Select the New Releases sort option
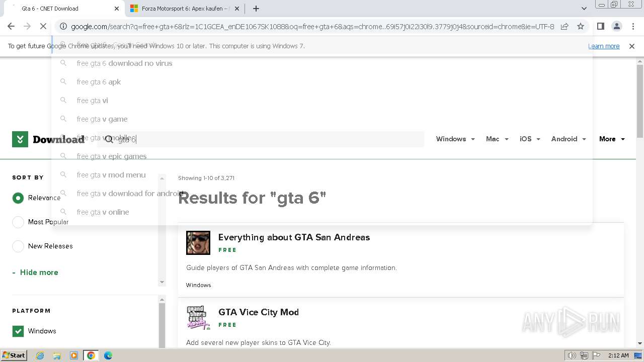This screenshot has height=362, width=644. tap(18, 246)
